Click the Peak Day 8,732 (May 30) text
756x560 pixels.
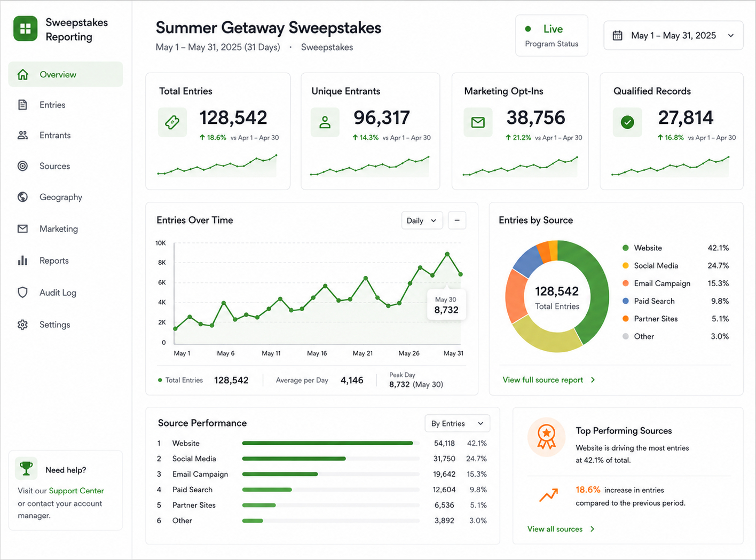click(416, 380)
